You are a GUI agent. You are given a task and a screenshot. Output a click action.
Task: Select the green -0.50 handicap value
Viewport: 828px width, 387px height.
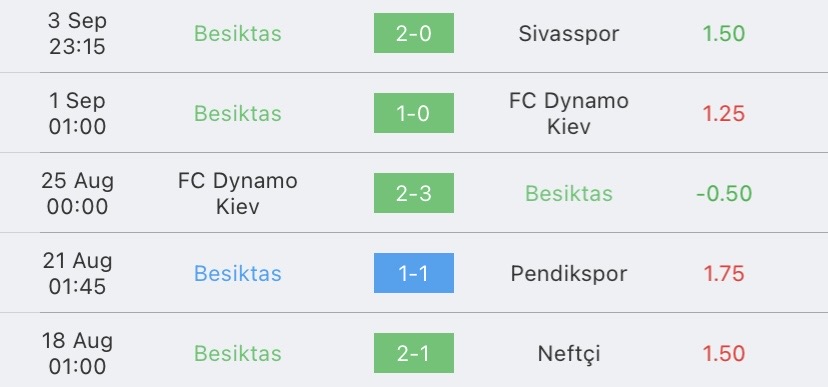(723, 193)
